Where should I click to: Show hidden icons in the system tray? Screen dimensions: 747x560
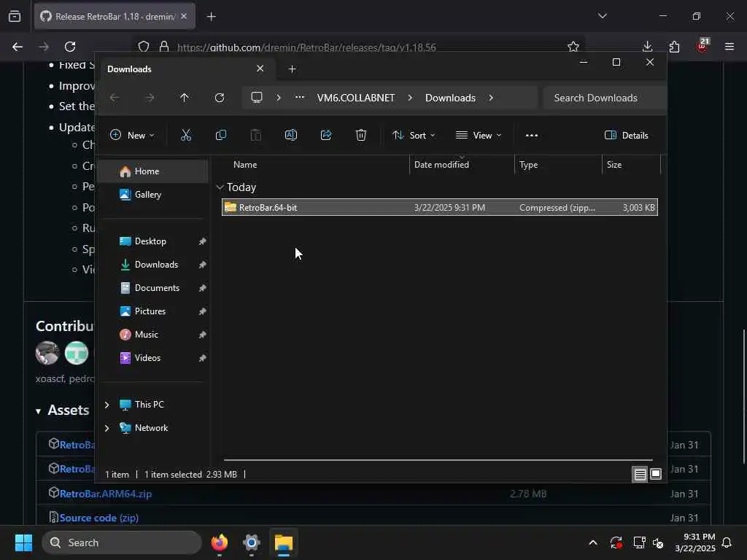592,542
